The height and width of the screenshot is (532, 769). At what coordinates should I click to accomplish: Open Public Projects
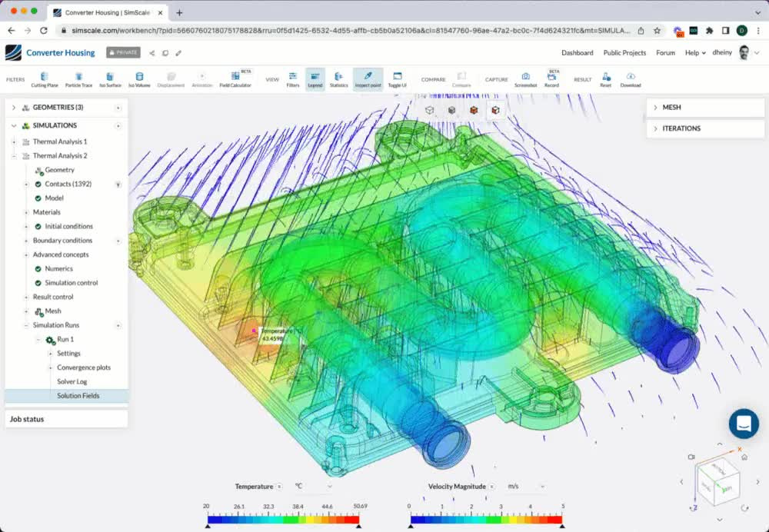[x=624, y=52]
